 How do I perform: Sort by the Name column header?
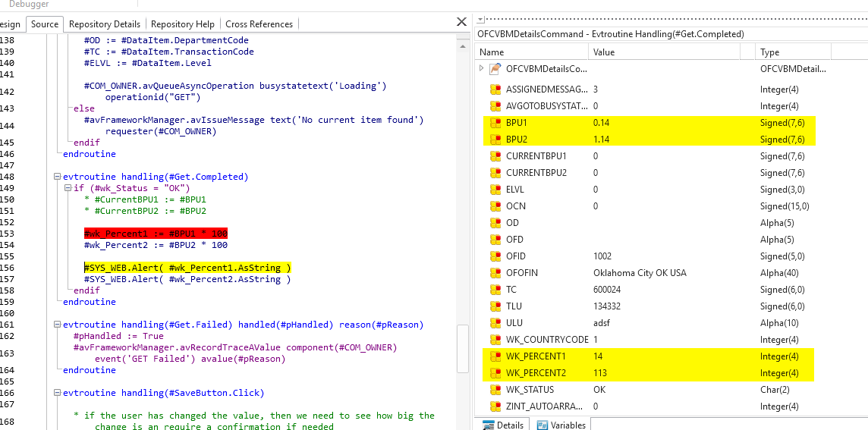[x=531, y=52]
